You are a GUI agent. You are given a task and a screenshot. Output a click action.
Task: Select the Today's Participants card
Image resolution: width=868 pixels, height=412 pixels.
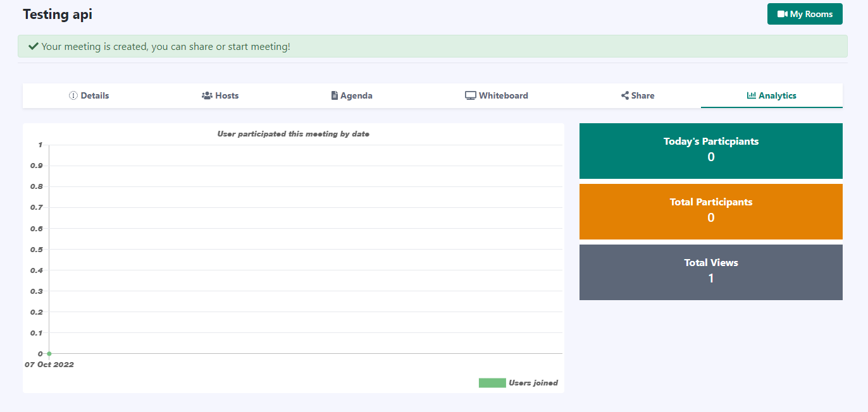point(710,150)
